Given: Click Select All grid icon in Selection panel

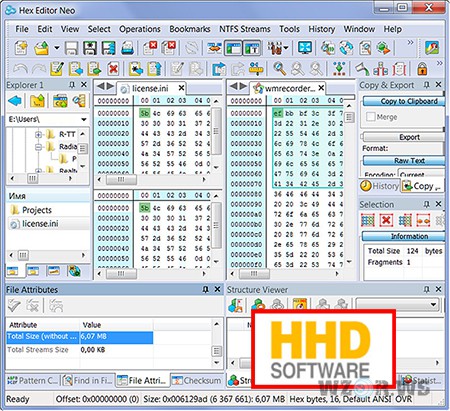Looking at the screenshot, I should 368,220.
